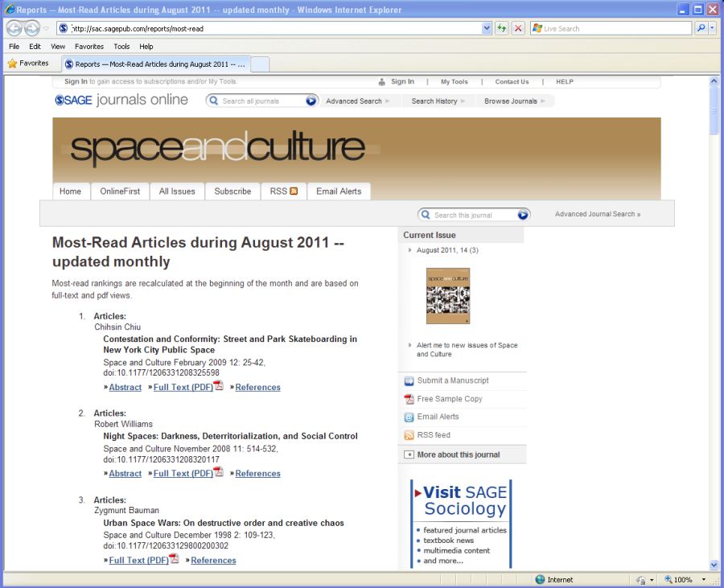Click the Submit a Manuscript icon
724x588 pixels.
click(409, 381)
